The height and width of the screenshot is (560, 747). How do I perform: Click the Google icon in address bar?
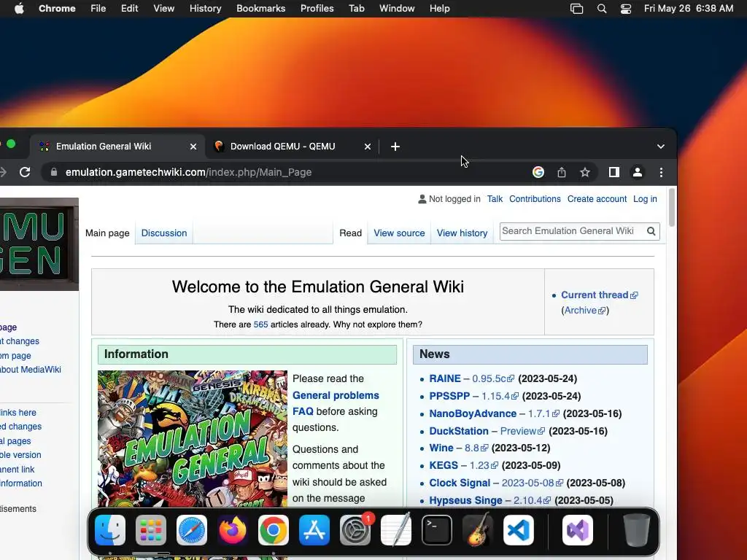pyautogui.click(x=538, y=172)
